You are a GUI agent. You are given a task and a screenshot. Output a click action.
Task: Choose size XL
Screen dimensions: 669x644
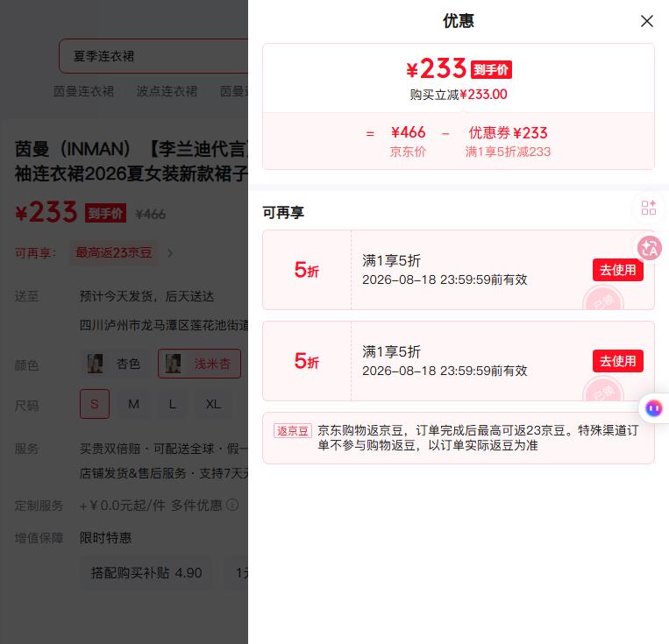[213, 403]
